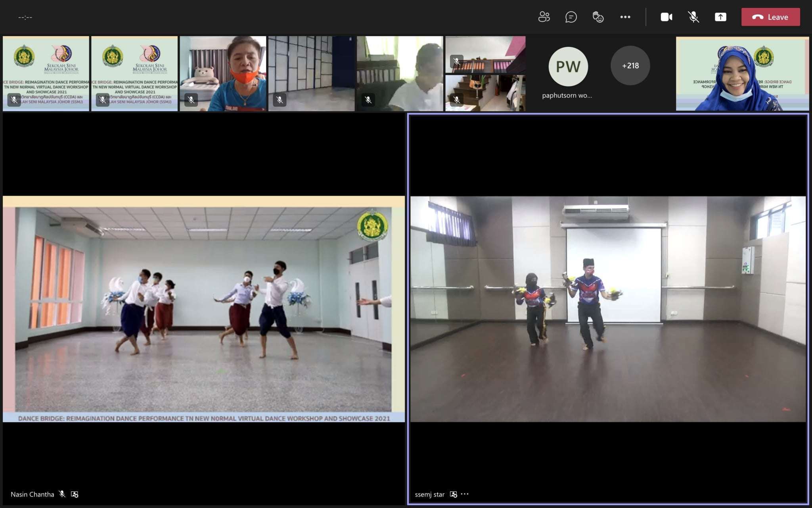Screen dimensions: 812x508
Task: Leave the meeting
Action: [x=770, y=17]
